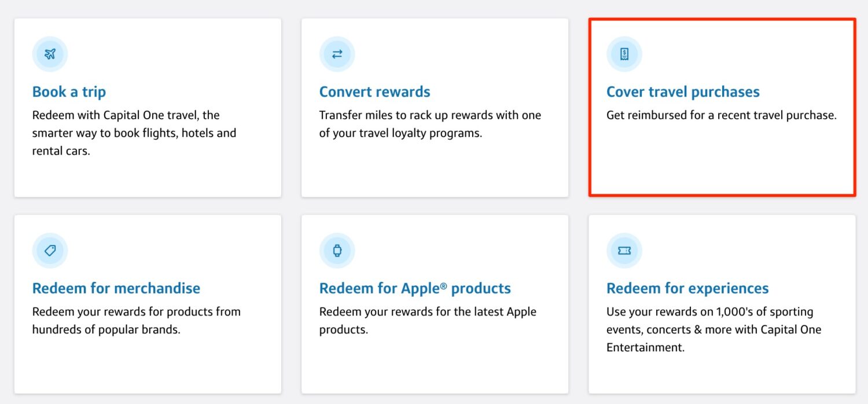Select the airplane icon on Book a trip

point(50,54)
